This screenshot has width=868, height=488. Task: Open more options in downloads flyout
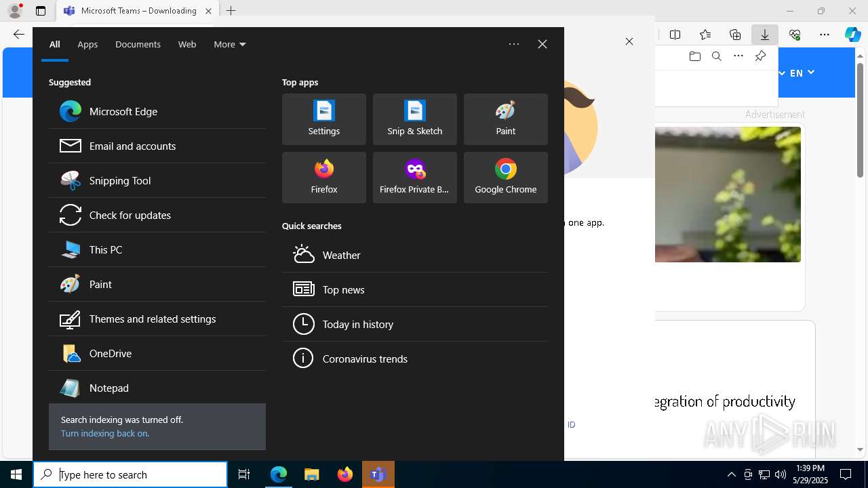(x=738, y=56)
